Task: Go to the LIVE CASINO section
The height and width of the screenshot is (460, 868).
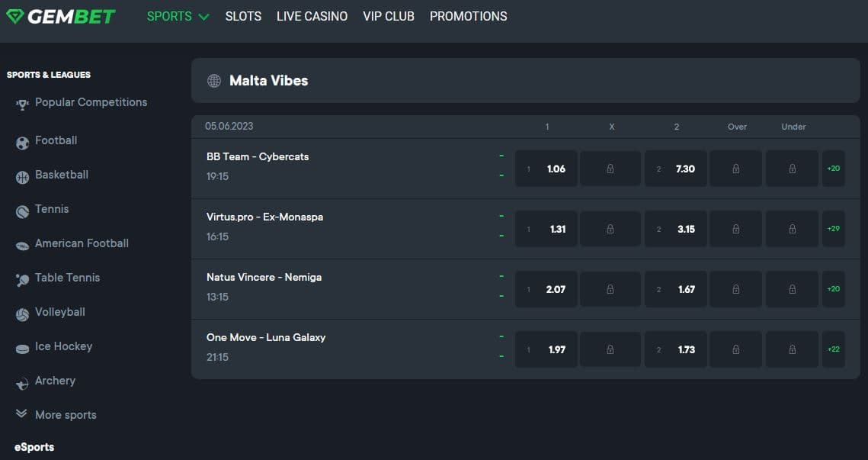Action: pos(312,16)
